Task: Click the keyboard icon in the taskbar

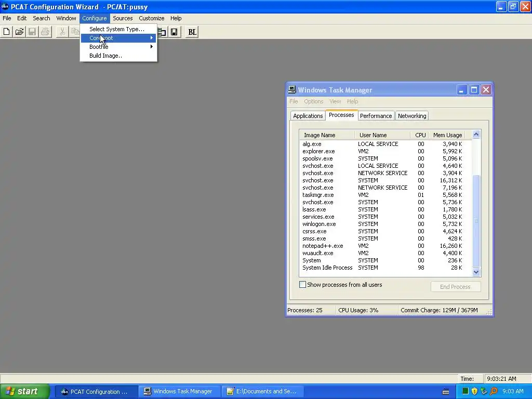Action: pyautogui.click(x=446, y=392)
